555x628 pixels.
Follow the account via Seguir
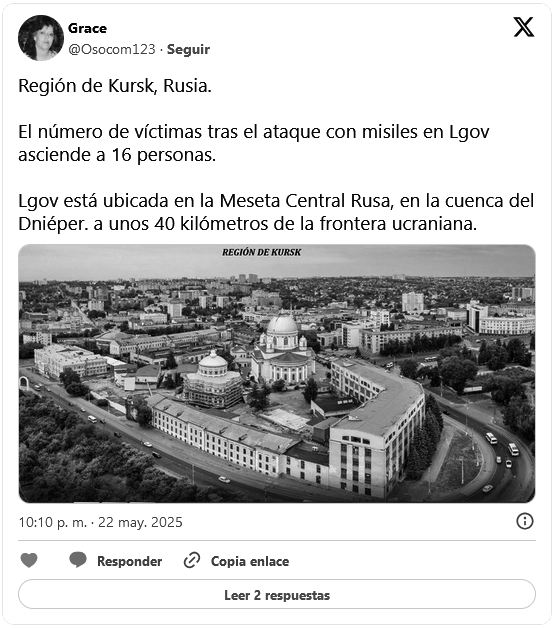point(188,49)
